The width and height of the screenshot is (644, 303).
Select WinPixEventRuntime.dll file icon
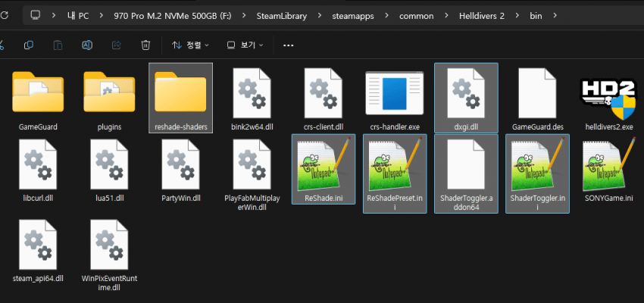pos(109,245)
